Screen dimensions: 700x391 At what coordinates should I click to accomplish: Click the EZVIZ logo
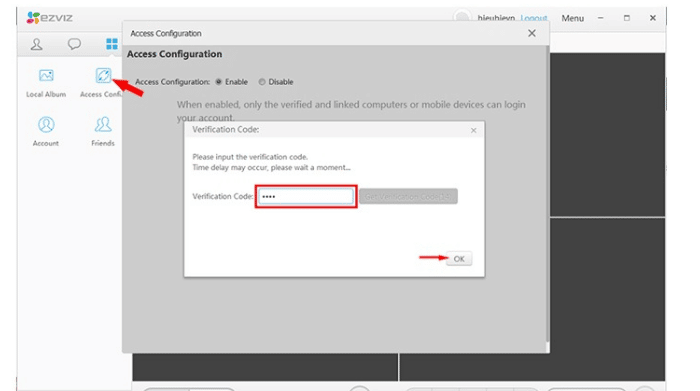coord(49,17)
